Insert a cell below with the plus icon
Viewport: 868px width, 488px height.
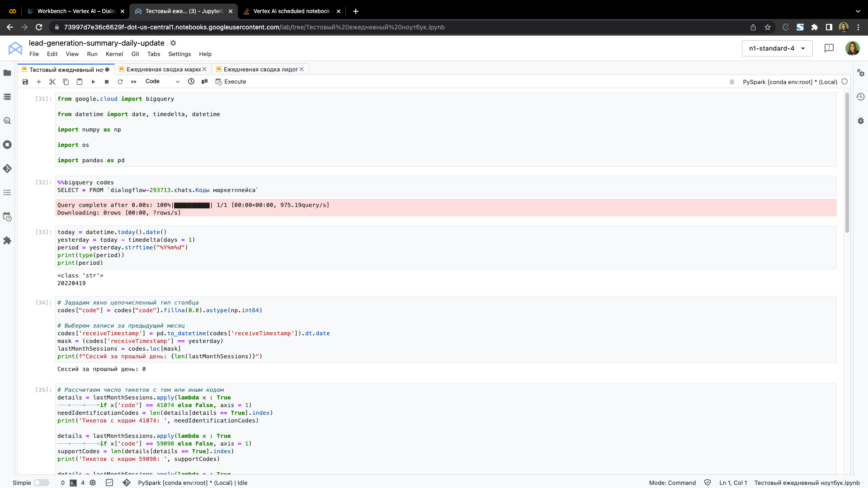pyautogui.click(x=39, y=82)
